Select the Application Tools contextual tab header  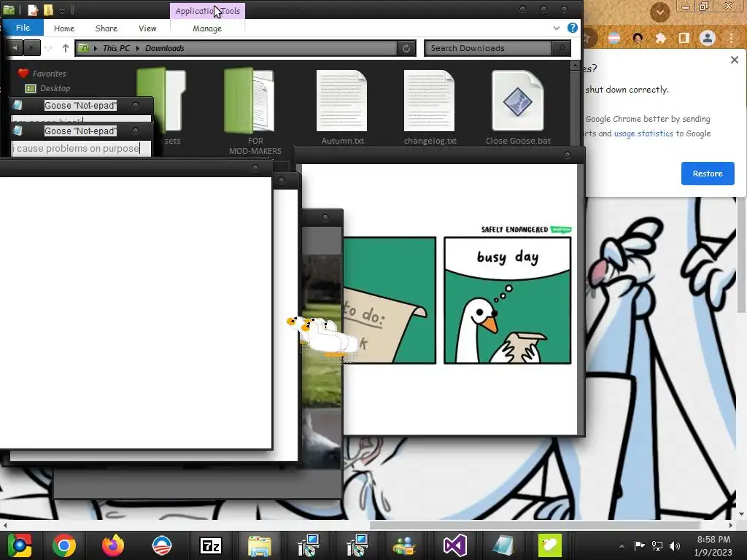(x=208, y=11)
